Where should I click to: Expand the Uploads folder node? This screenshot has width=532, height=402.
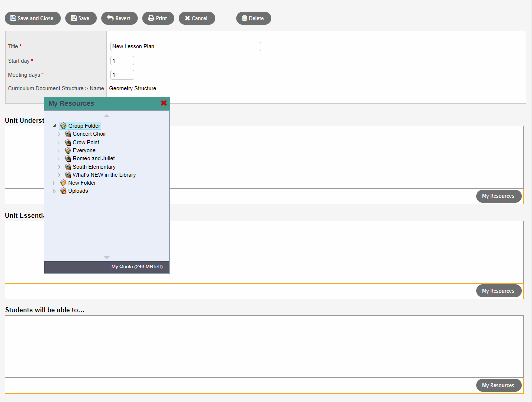point(54,191)
